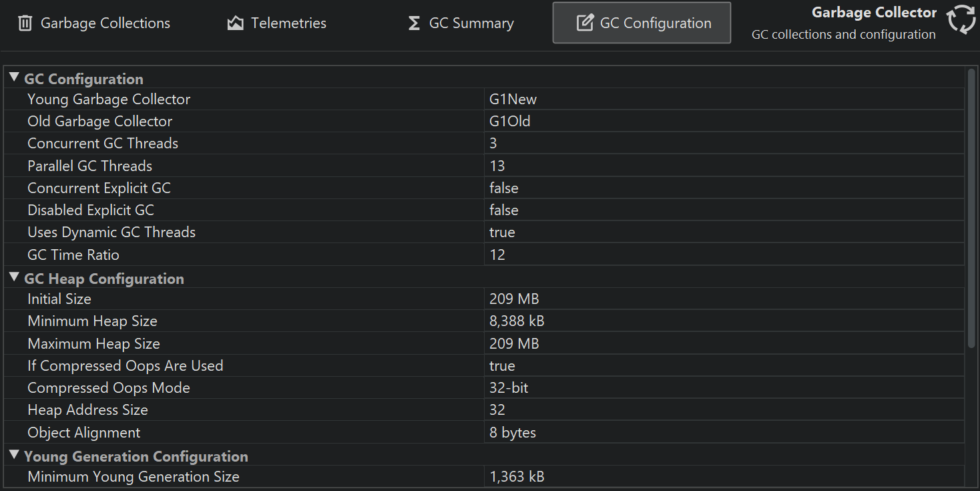Click the Garbage Collector recycle arrows icon
This screenshot has width=980, height=491.
click(961, 19)
